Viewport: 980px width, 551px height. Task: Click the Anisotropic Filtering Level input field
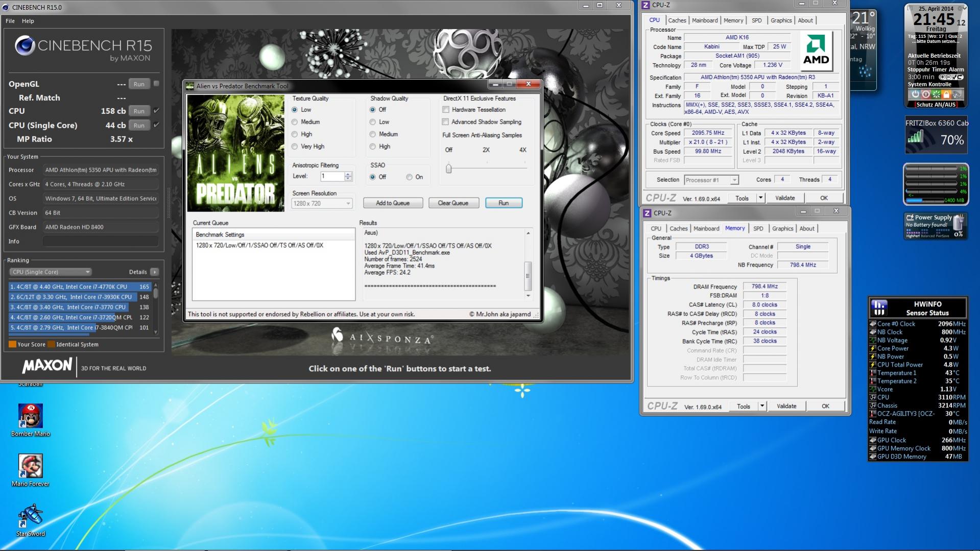click(x=332, y=176)
